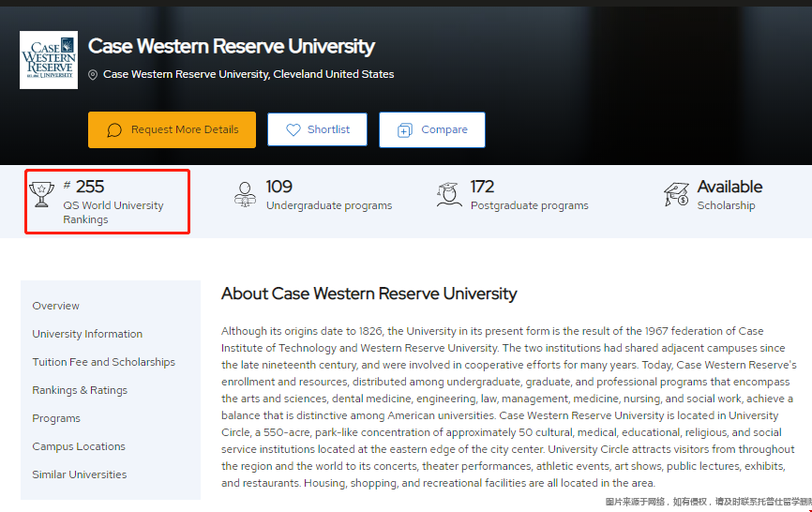Click the undergraduate student icon

[245, 195]
